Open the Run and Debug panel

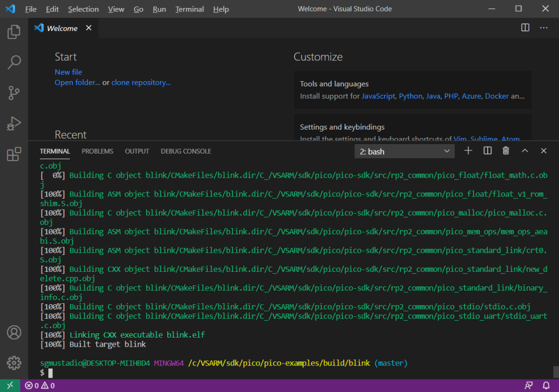(13, 124)
